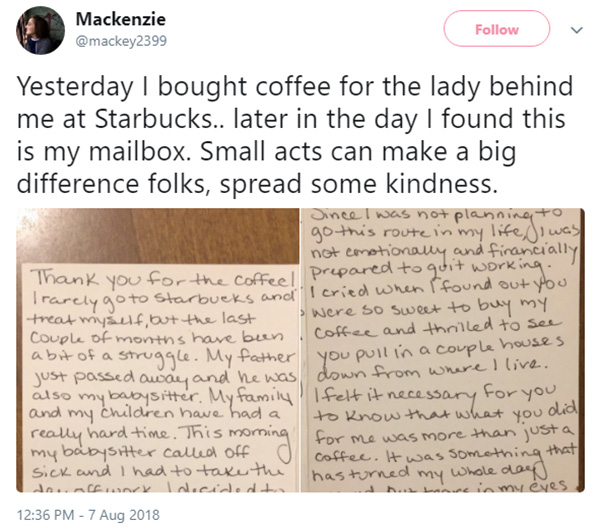Click the handwritten 'has turned my whole day' line
The width and height of the screenshot is (600, 527).
[x=428, y=474]
